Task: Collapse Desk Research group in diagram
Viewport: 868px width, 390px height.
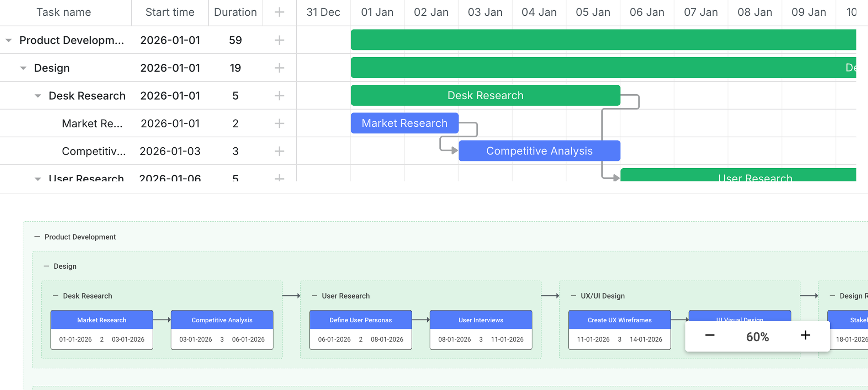Action: coord(55,296)
